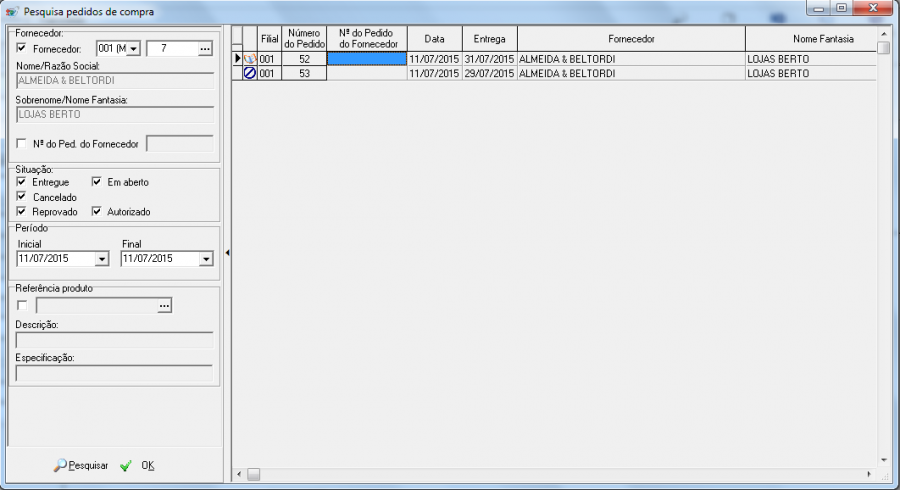
Task: Click the blocked icon of order 53
Action: [x=250, y=74]
